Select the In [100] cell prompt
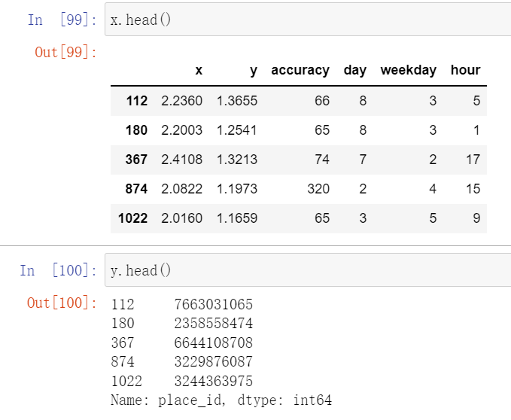This screenshot has height=420, width=511. coord(58,270)
